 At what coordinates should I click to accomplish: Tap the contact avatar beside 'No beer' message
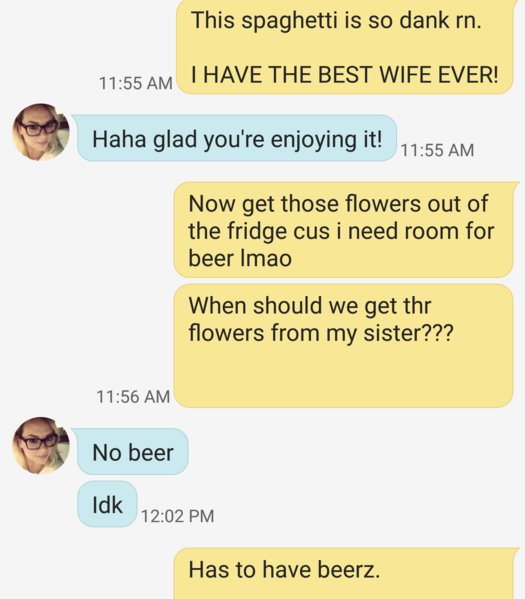point(41,445)
